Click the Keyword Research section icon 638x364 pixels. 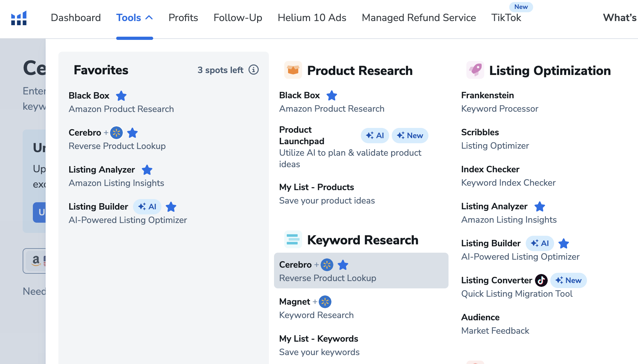[293, 239]
